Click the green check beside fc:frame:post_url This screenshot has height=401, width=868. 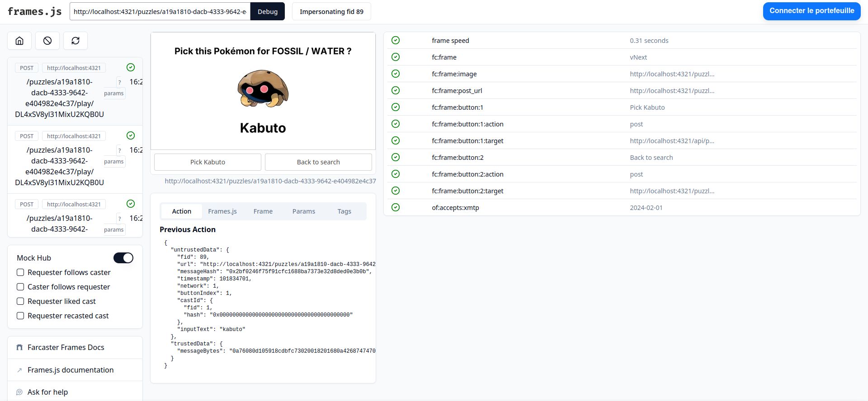(396, 90)
